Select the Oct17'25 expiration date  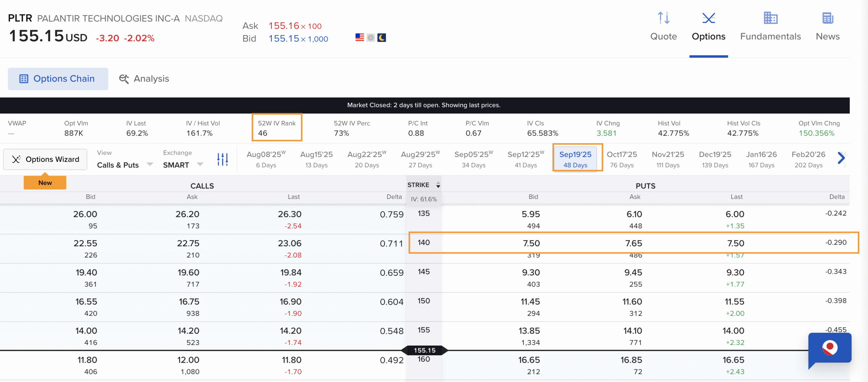coord(622,159)
